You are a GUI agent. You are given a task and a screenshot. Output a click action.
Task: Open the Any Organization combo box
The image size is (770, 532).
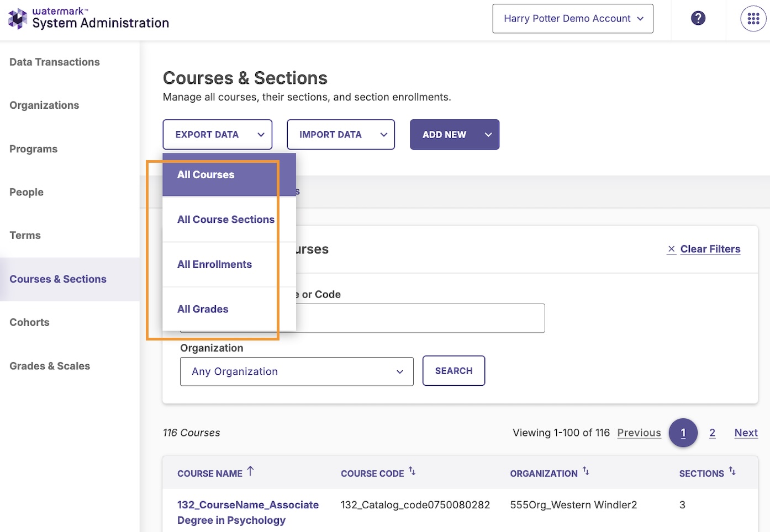pyautogui.click(x=297, y=371)
